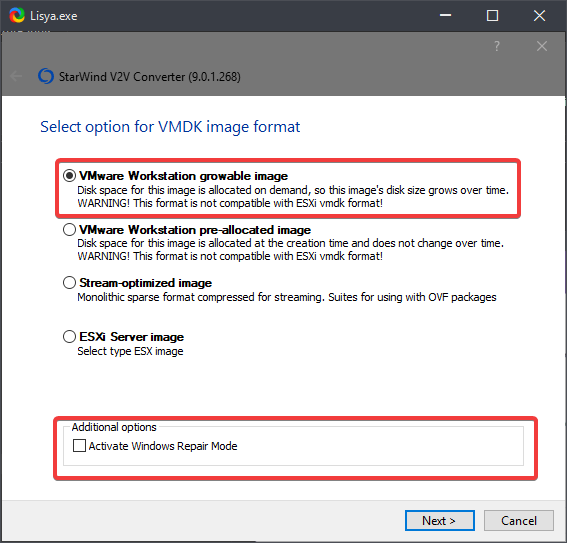This screenshot has width=567, height=543.
Task: Select the ESXi Server image radio option
Action: tap(69, 337)
